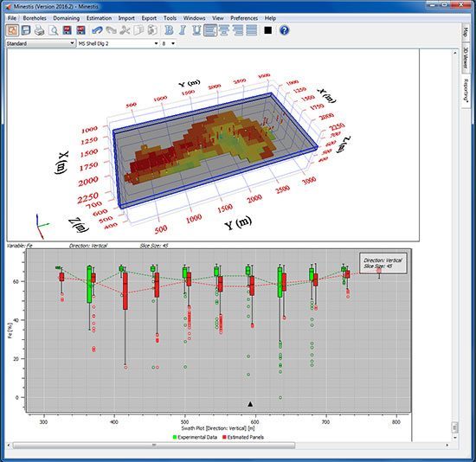Open the MS Shell Dlg 2 font dropdown
The width and height of the screenshot is (476, 462).
pyautogui.click(x=118, y=43)
